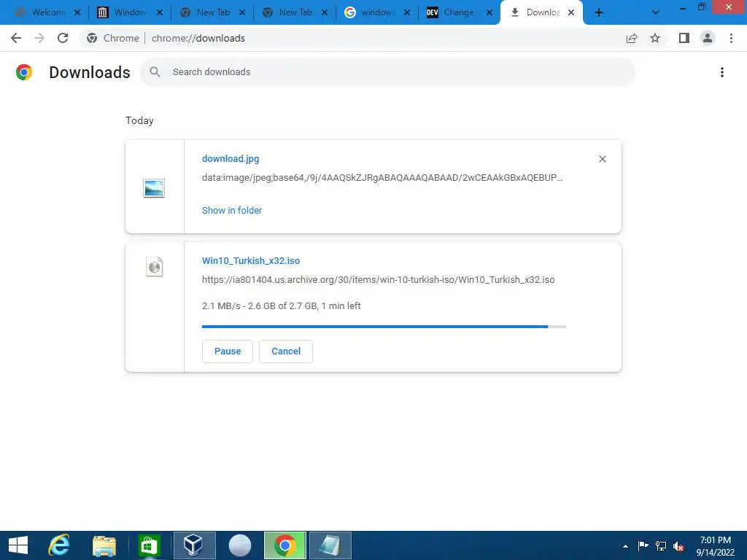Switch to the Google windows search tab
The height and width of the screenshot is (560, 747).
pos(377,13)
